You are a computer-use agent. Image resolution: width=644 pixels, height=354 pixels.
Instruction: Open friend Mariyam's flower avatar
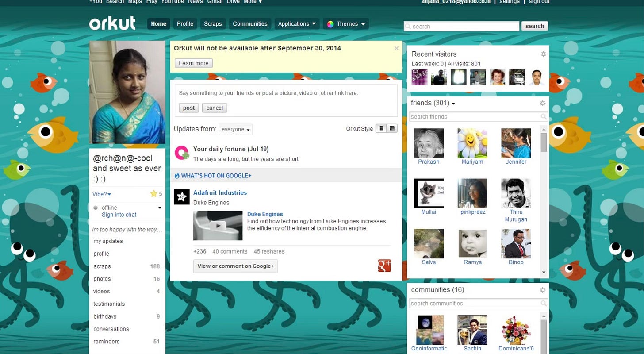pyautogui.click(x=472, y=143)
